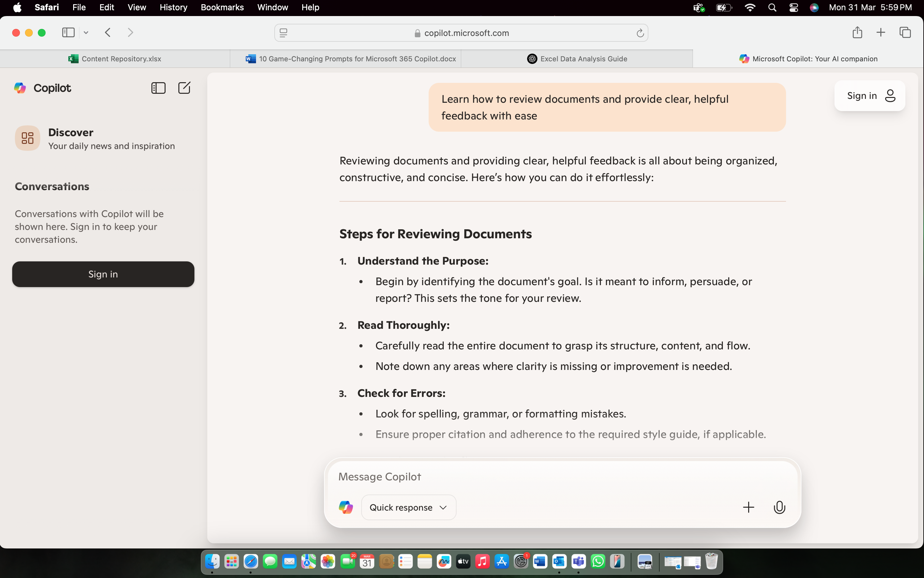Open Freeform from the Dock

tap(444, 562)
